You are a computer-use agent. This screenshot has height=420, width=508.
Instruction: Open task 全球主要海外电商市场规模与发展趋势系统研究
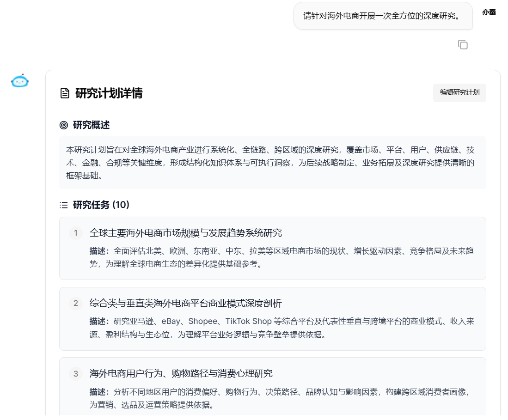click(185, 233)
